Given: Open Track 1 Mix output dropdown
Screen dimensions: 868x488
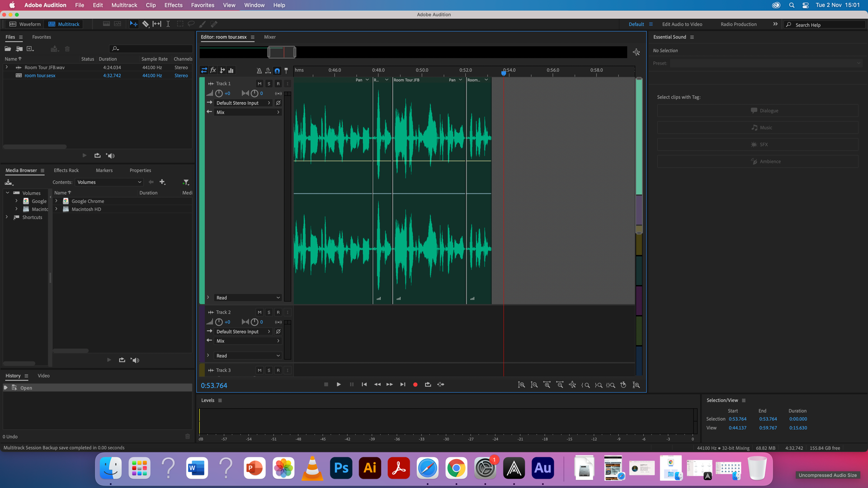Looking at the screenshot, I should 248,113.
